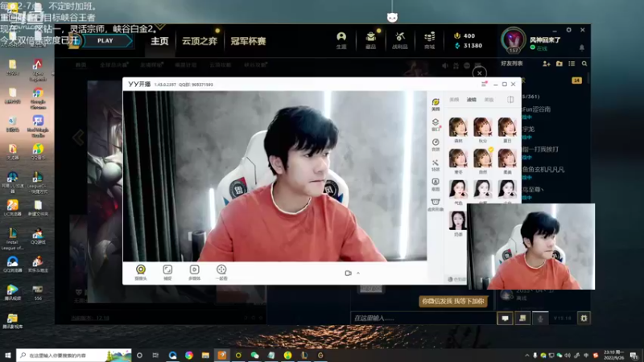Image resolution: width=644 pixels, height=362 pixels.
Task: Close the round X overlay button above YY window
Action: [479, 73]
